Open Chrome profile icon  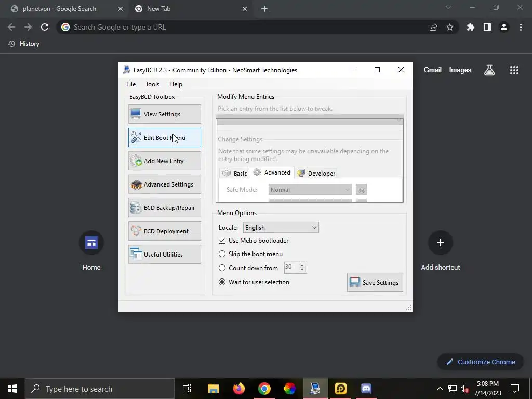coord(504,27)
